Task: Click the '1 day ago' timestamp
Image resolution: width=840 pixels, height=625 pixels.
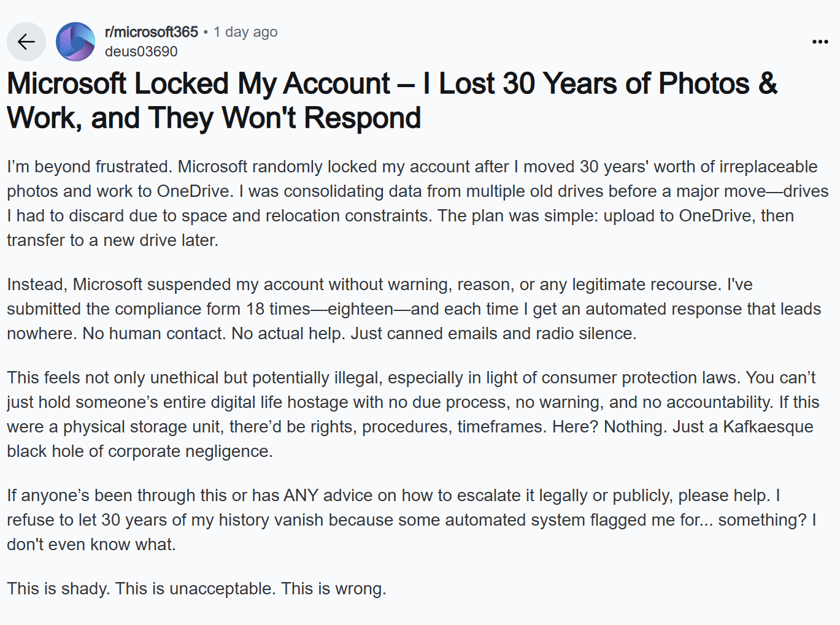Action: 245,32
